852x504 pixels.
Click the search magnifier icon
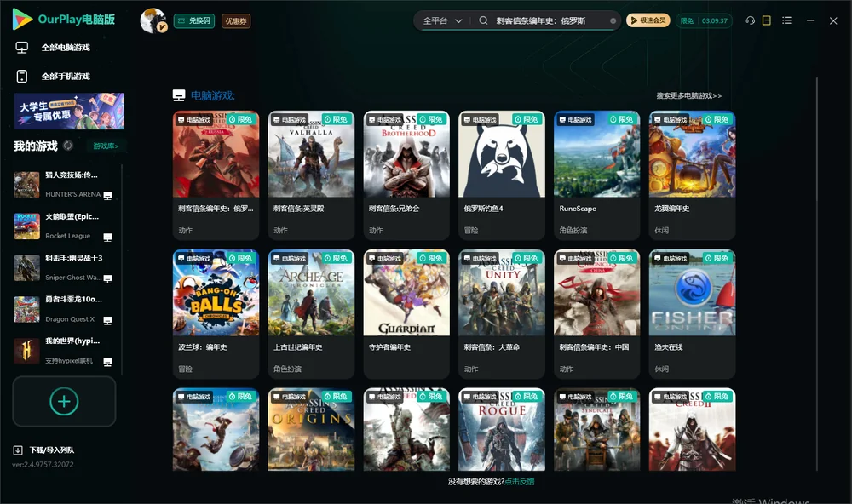pyautogui.click(x=483, y=20)
